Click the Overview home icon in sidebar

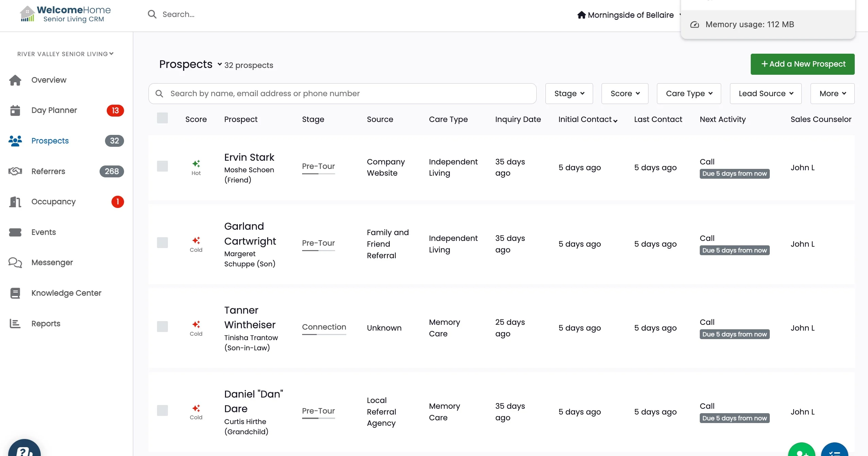[15, 80]
